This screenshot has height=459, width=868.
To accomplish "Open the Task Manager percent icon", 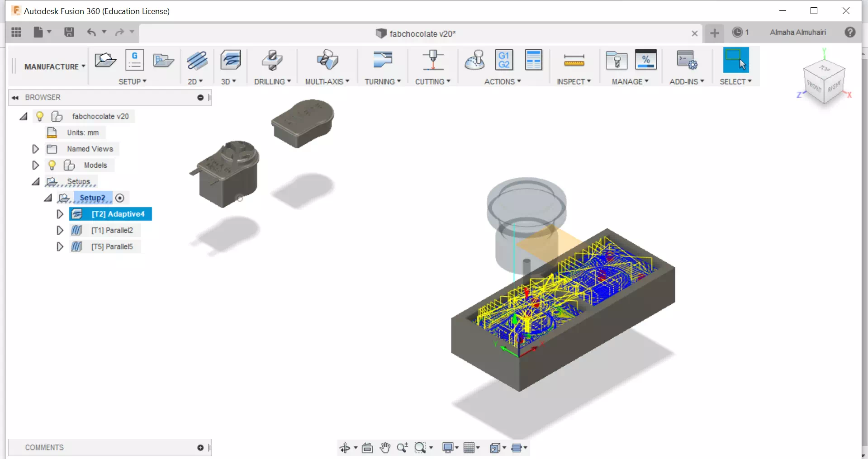I will 646,60.
